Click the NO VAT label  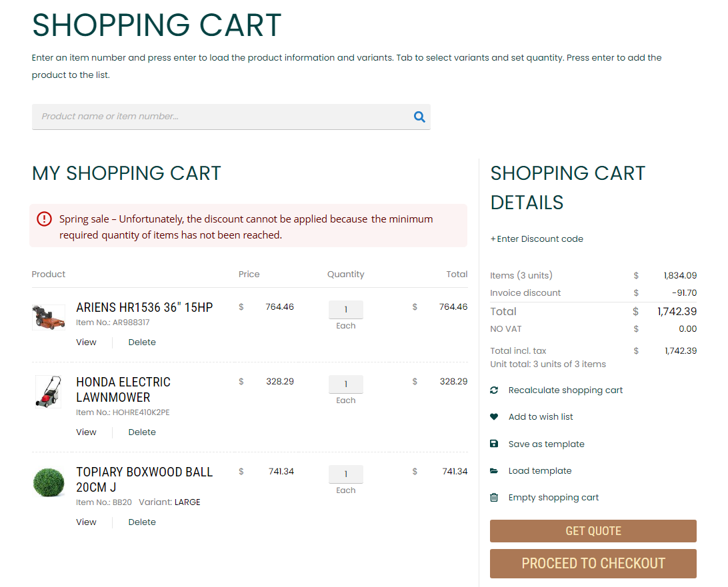pyautogui.click(x=505, y=329)
